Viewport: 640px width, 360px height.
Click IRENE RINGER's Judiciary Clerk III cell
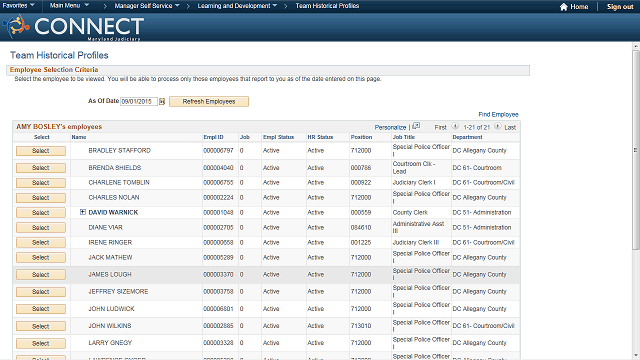[x=416, y=242]
